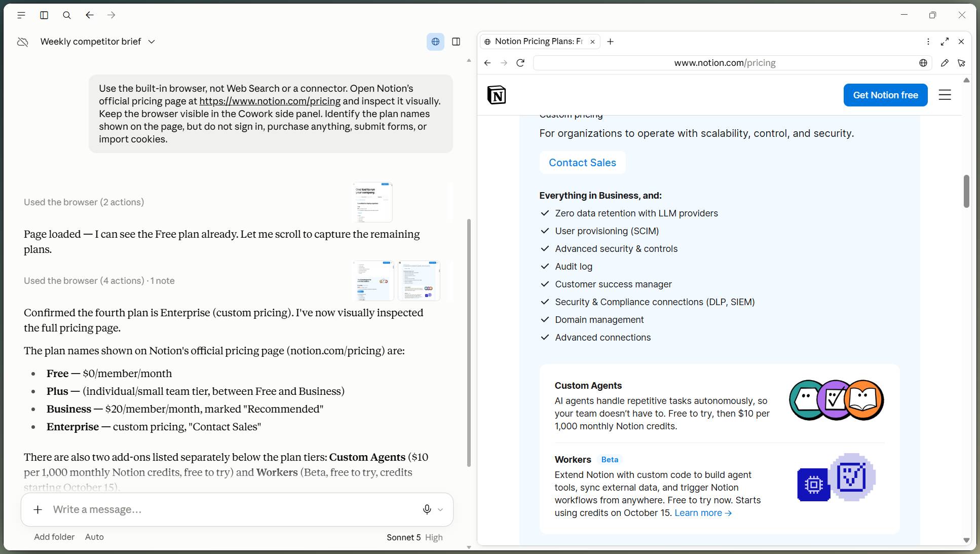Click the Get Notion free button
The width and height of the screenshot is (980, 554).
(885, 95)
